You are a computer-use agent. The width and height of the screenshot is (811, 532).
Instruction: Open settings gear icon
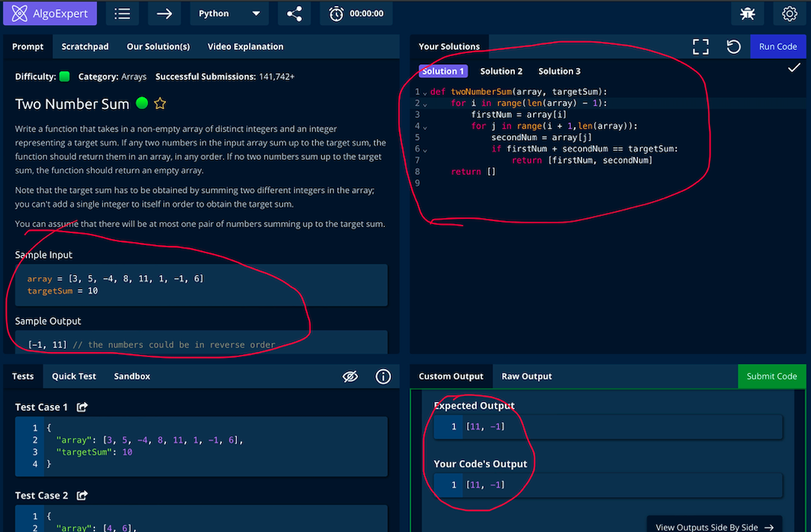(789, 13)
